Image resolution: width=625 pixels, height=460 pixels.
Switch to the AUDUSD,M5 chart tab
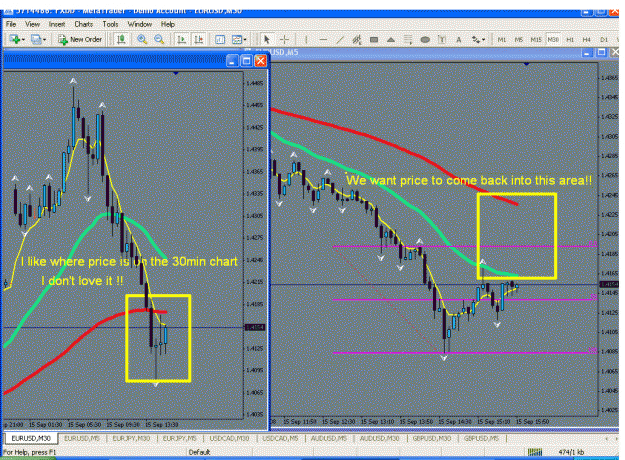[x=329, y=438]
